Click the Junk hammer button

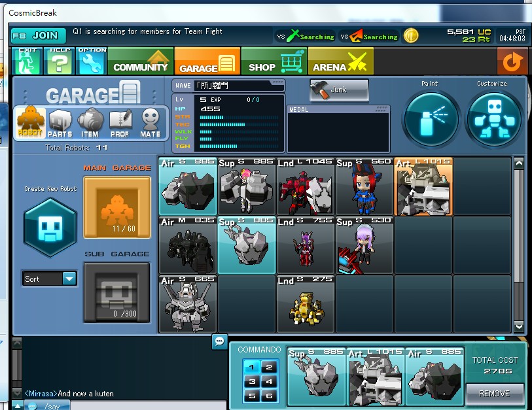click(339, 90)
